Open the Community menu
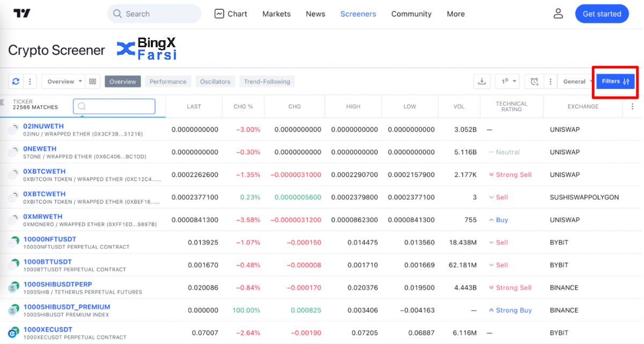Screen dimensions: 644x344 (x=411, y=14)
